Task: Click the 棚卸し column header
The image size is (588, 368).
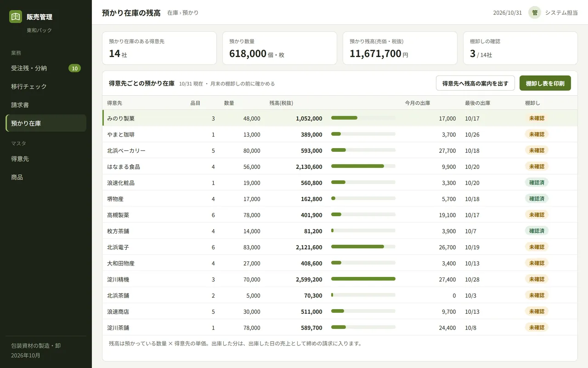Action: (533, 103)
